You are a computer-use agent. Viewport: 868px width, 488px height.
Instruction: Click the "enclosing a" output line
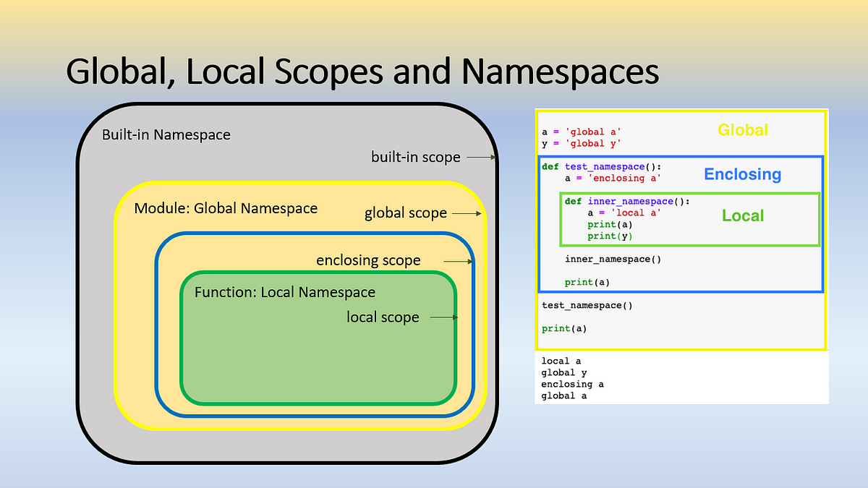[x=572, y=385]
